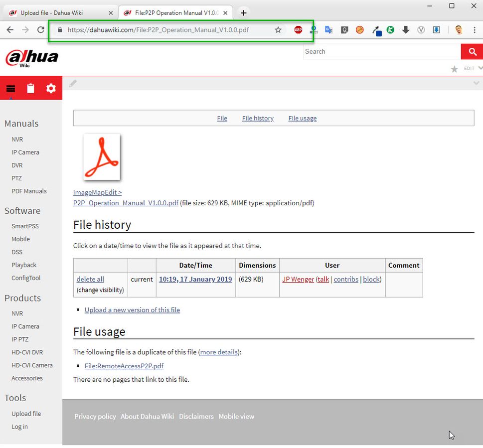Open PDF Manuals in sidebar
Viewport: 483px width, 448px height.
pyautogui.click(x=29, y=191)
